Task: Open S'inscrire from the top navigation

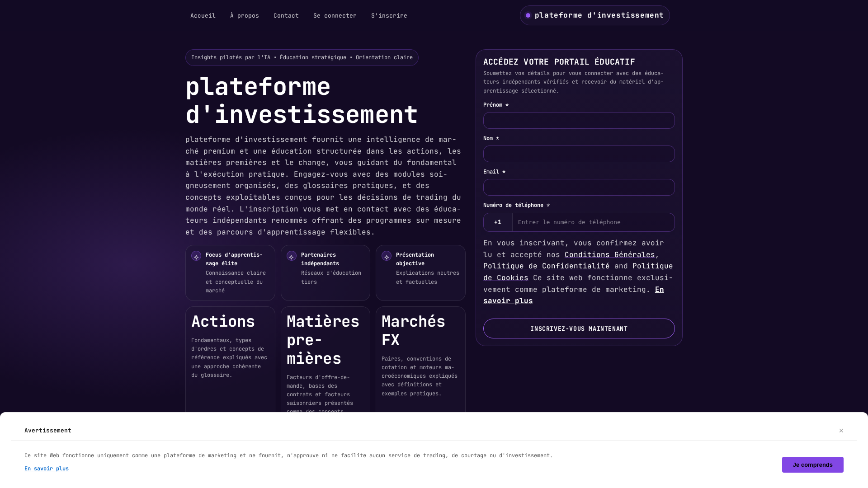Action: pyautogui.click(x=389, y=16)
